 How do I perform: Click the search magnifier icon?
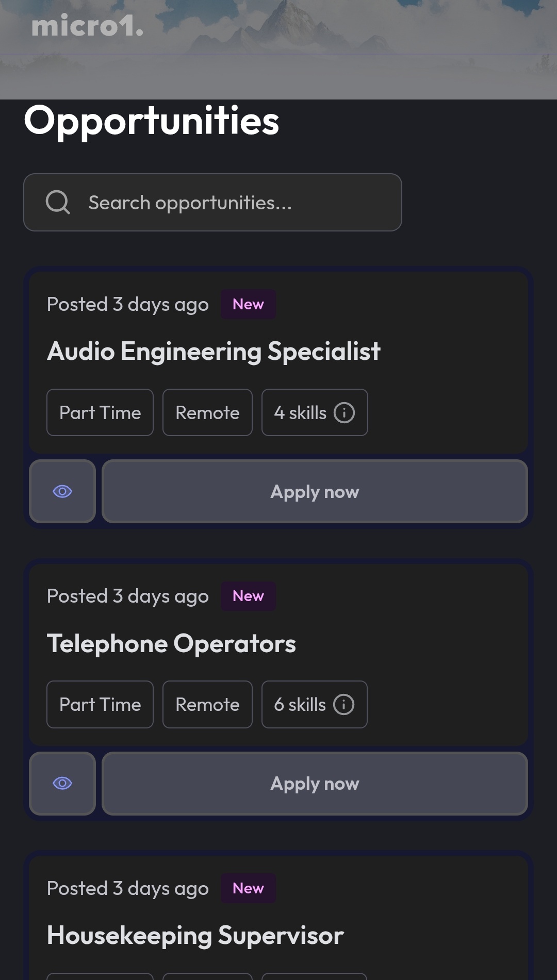[x=58, y=202]
